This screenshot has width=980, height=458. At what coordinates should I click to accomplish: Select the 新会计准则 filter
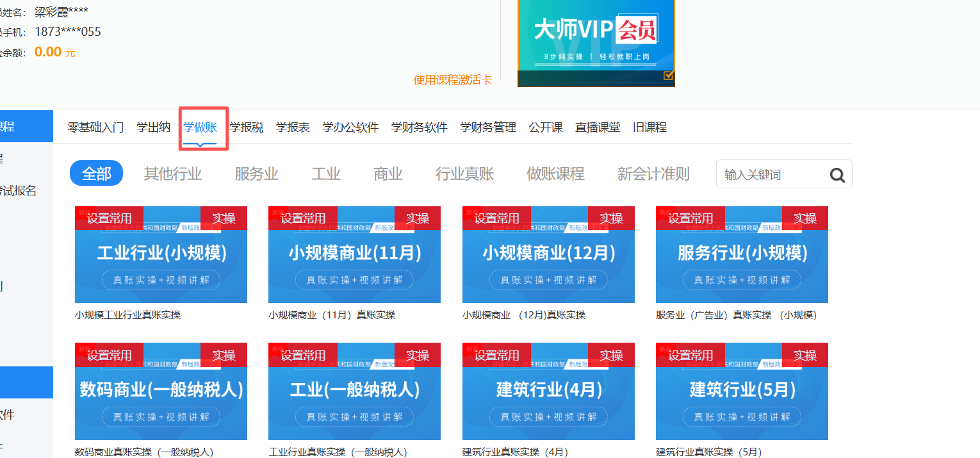(653, 174)
